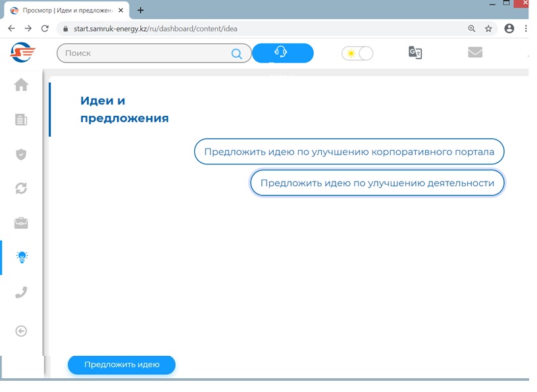Select the shield checkmark sidebar icon
This screenshot has height=392, width=537.
(21, 155)
